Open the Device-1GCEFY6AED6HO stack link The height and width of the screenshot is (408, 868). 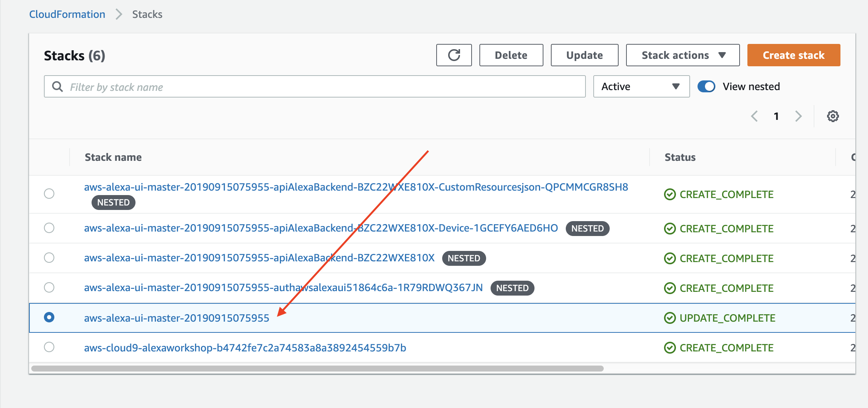(321, 228)
